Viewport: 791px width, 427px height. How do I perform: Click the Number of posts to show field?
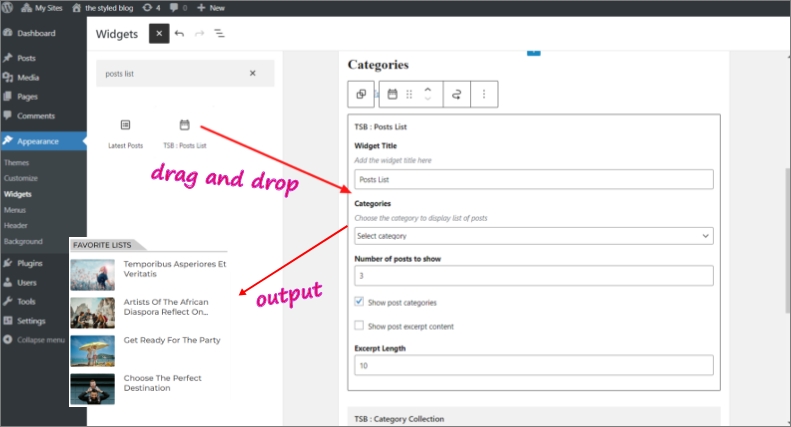pos(533,276)
